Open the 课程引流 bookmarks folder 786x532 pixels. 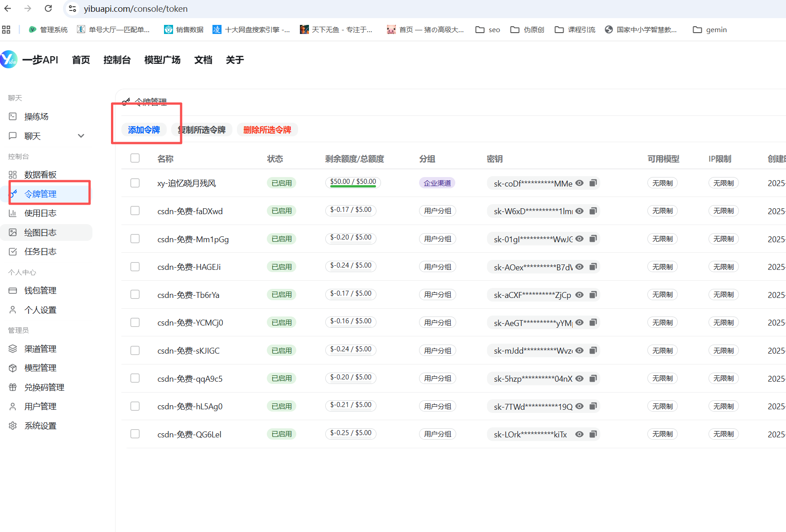pos(575,30)
